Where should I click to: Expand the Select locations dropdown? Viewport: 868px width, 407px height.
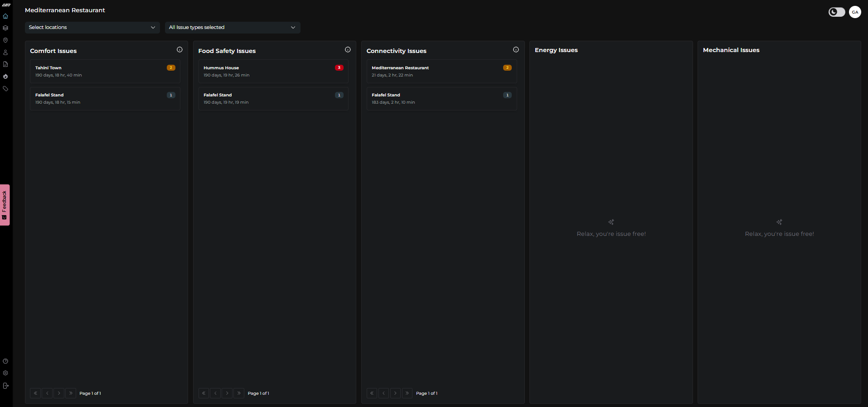92,28
